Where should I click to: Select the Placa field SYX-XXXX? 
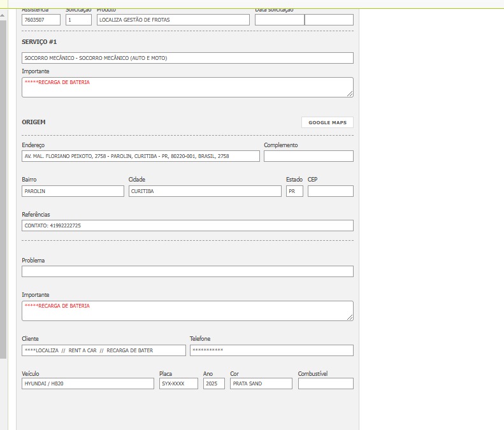pos(178,383)
